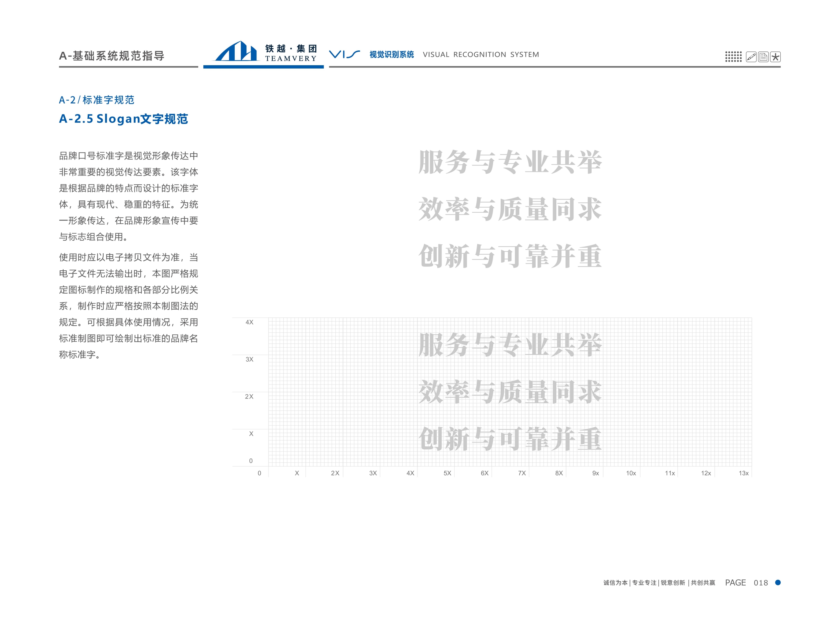
Task: Click the A-基础系统规范指导 header title
Action: click(112, 56)
